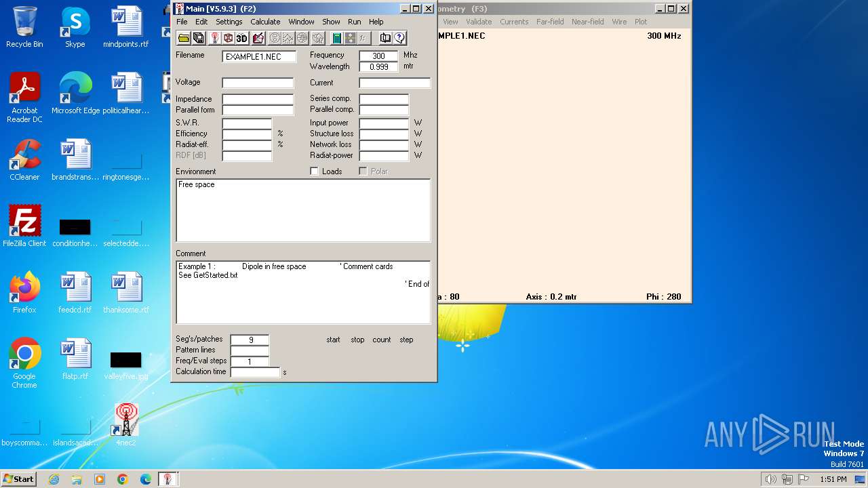Image resolution: width=868 pixels, height=488 pixels.
Task: Open the File menu in Main window
Action: tap(182, 22)
